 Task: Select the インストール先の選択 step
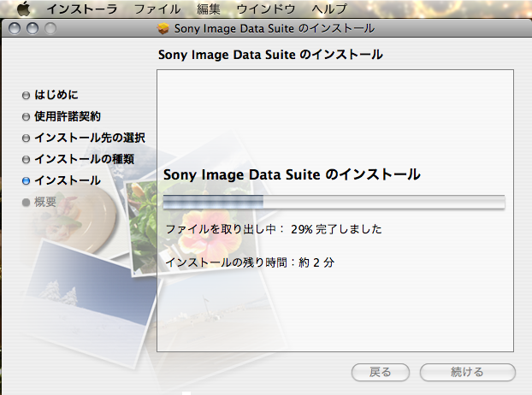tap(90, 138)
